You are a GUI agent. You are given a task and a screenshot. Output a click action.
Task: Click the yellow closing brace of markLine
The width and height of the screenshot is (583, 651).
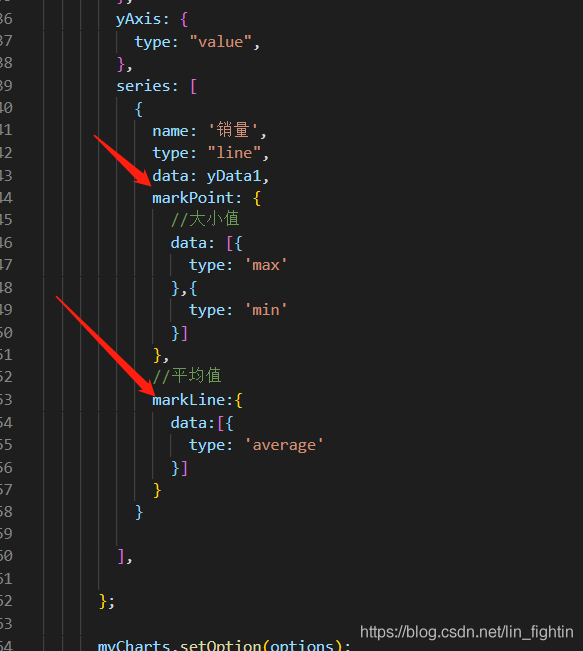(157, 490)
